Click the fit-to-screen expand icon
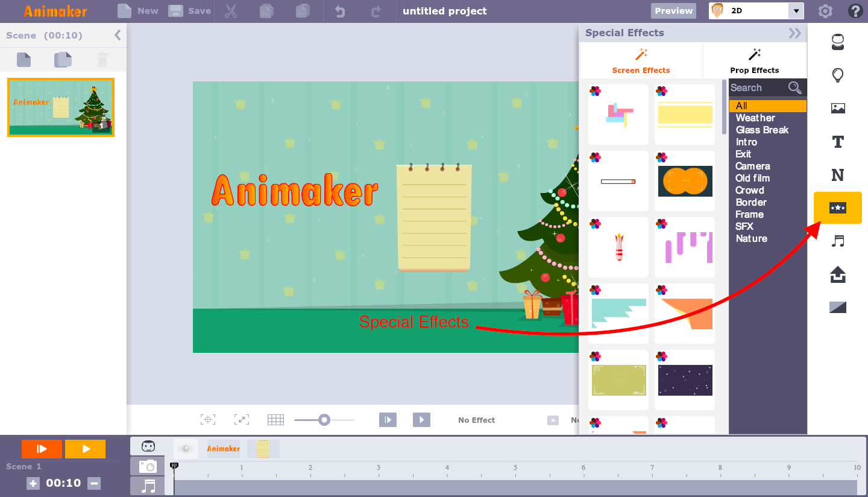This screenshot has height=497, width=868. [x=241, y=420]
